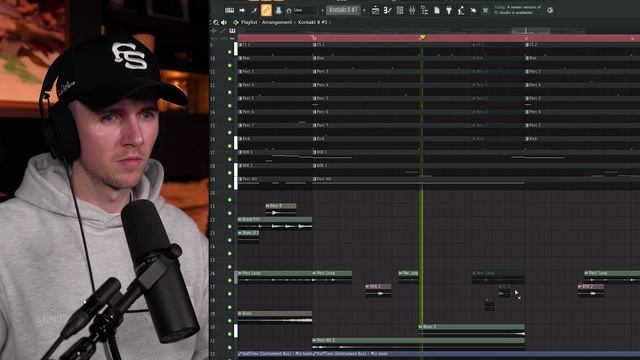Click the document page icon in toolbar

click(437, 10)
